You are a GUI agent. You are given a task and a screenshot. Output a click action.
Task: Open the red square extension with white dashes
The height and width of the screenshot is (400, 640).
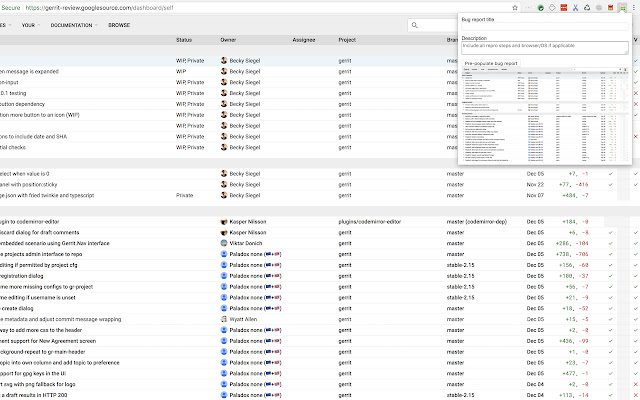564,7
